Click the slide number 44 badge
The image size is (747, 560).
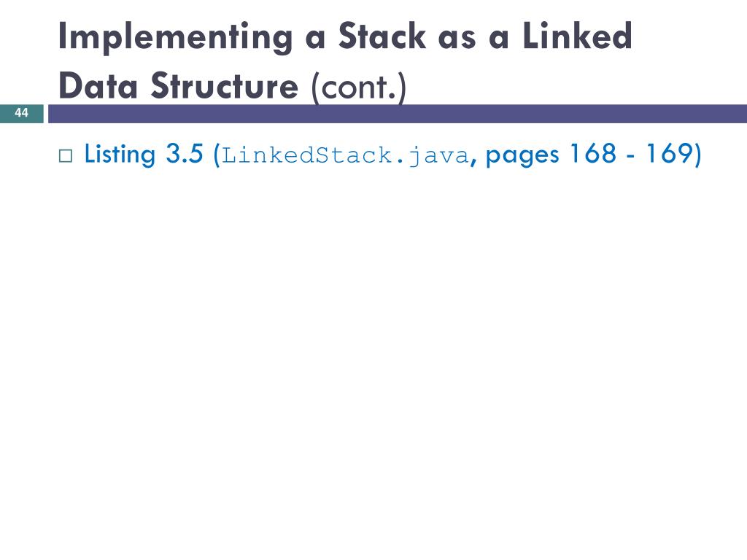click(x=21, y=113)
